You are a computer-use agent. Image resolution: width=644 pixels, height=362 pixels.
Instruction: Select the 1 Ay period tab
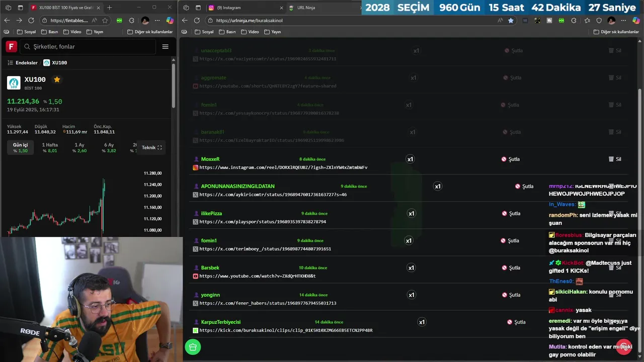[x=79, y=148]
